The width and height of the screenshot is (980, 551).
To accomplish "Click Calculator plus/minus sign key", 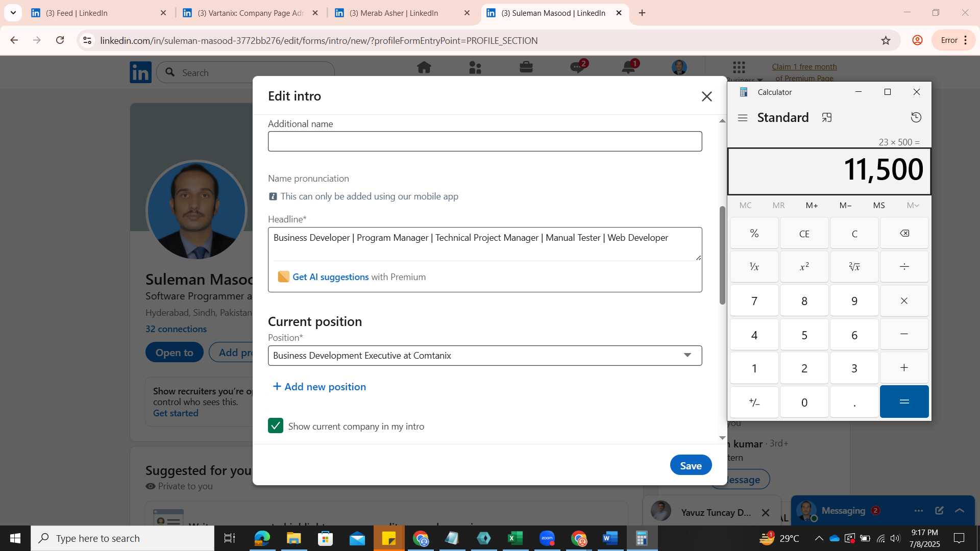I will click(754, 402).
